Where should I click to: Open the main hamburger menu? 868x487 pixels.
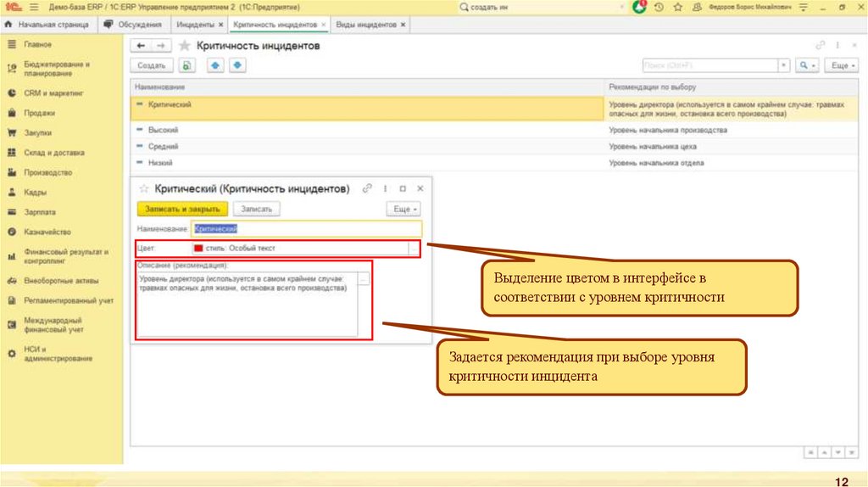pyautogui.click(x=34, y=7)
